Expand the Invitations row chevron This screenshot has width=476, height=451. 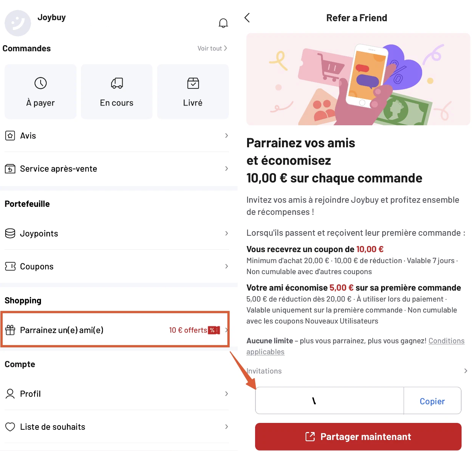[465, 371]
